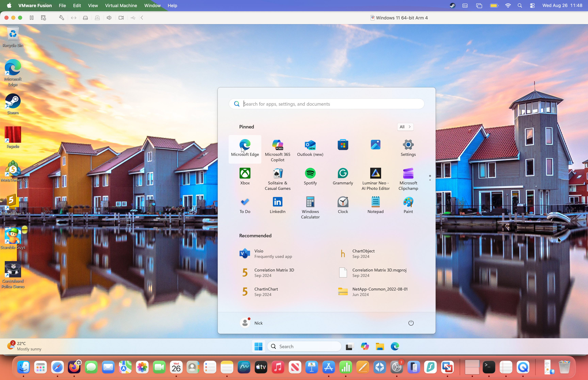The height and width of the screenshot is (380, 588).
Task: Open the To Do app
Action: [x=245, y=205]
